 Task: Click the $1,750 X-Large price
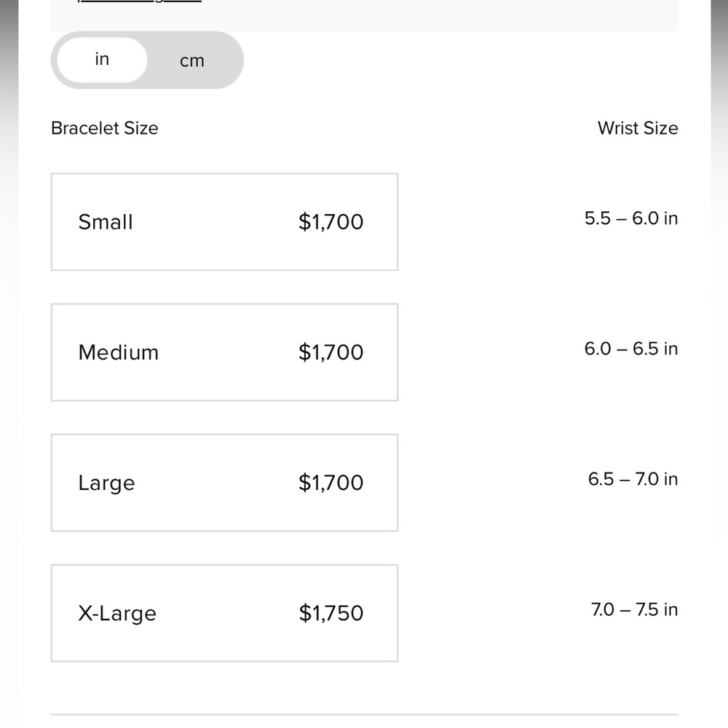(331, 613)
